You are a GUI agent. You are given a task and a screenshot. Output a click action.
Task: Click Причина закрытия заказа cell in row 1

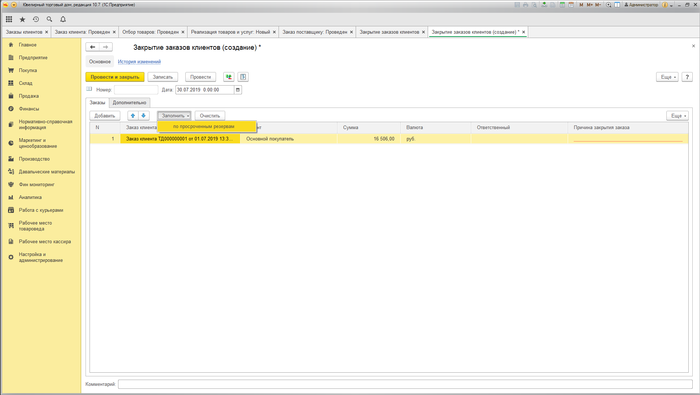point(628,139)
